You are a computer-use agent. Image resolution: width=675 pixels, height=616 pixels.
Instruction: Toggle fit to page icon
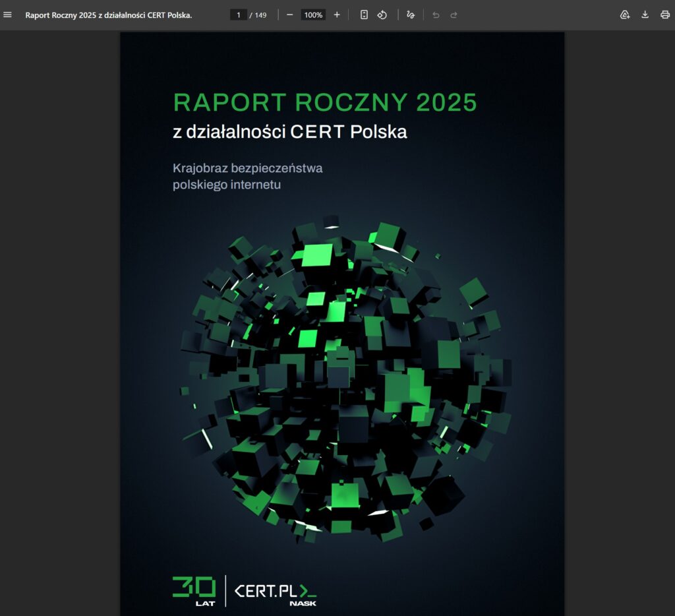pyautogui.click(x=364, y=15)
